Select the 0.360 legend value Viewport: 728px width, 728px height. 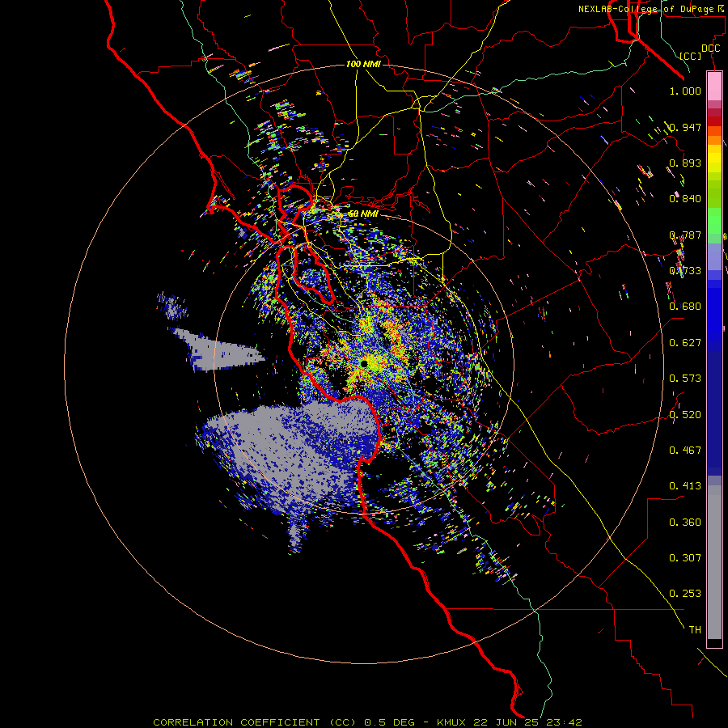point(685,522)
